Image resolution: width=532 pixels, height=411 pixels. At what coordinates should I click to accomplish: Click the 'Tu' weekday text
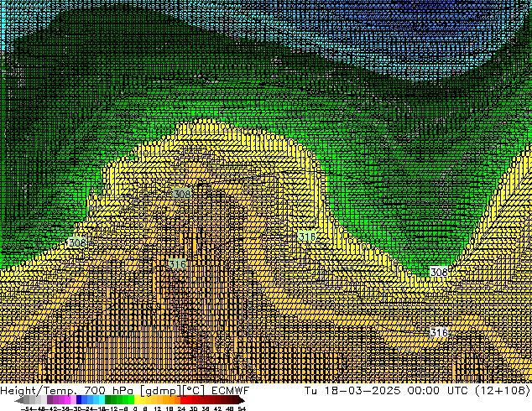tap(310, 391)
